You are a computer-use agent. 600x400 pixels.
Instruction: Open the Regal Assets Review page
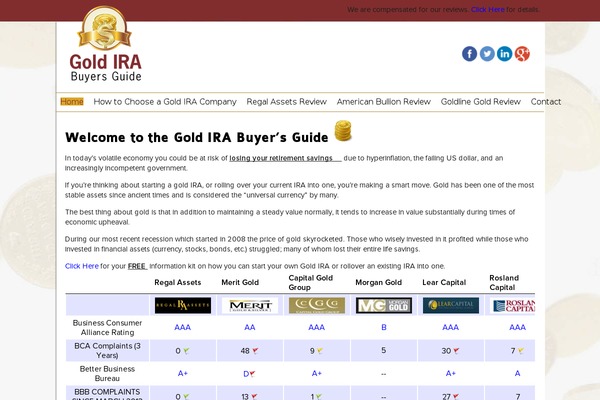[x=287, y=102]
